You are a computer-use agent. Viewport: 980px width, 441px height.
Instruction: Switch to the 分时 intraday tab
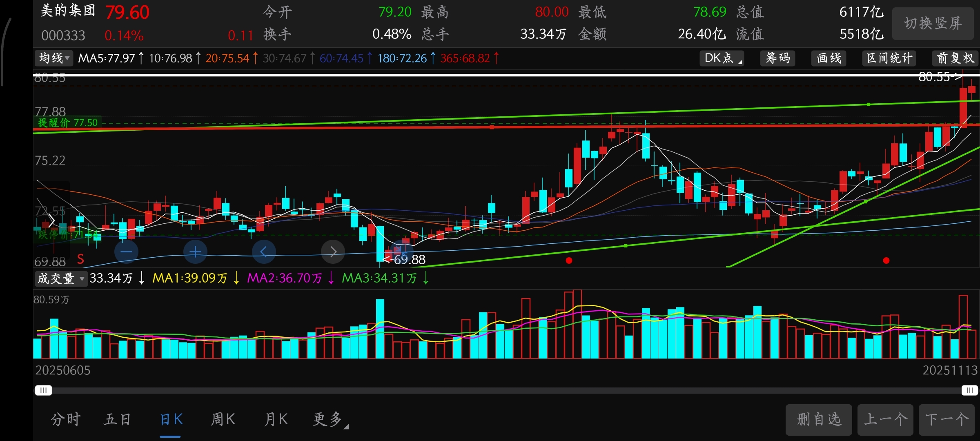(x=66, y=419)
